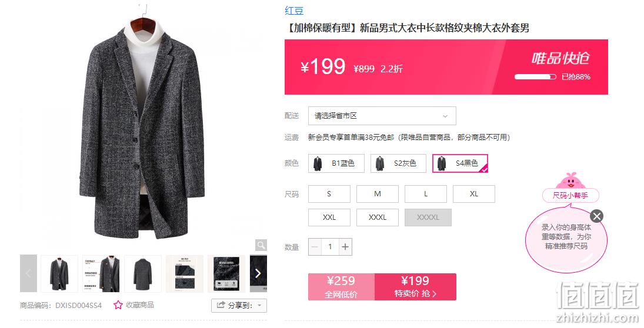This screenshot has height=328, width=644.
Task: Select the S4黑色 color option
Action: (460, 163)
